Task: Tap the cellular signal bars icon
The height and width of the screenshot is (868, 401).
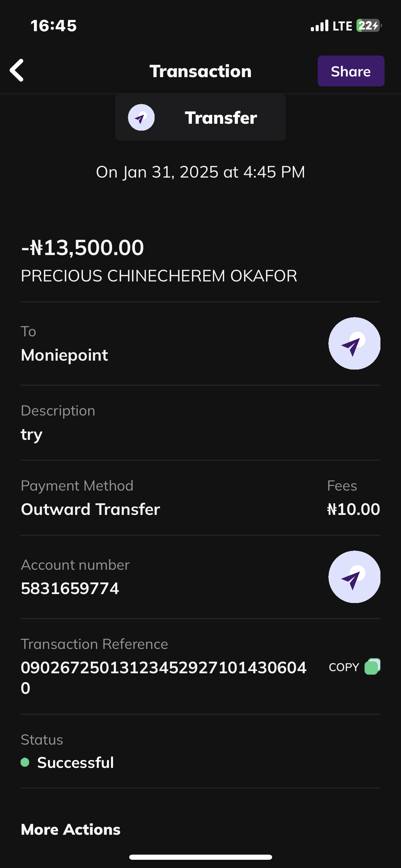Action: tap(319, 26)
